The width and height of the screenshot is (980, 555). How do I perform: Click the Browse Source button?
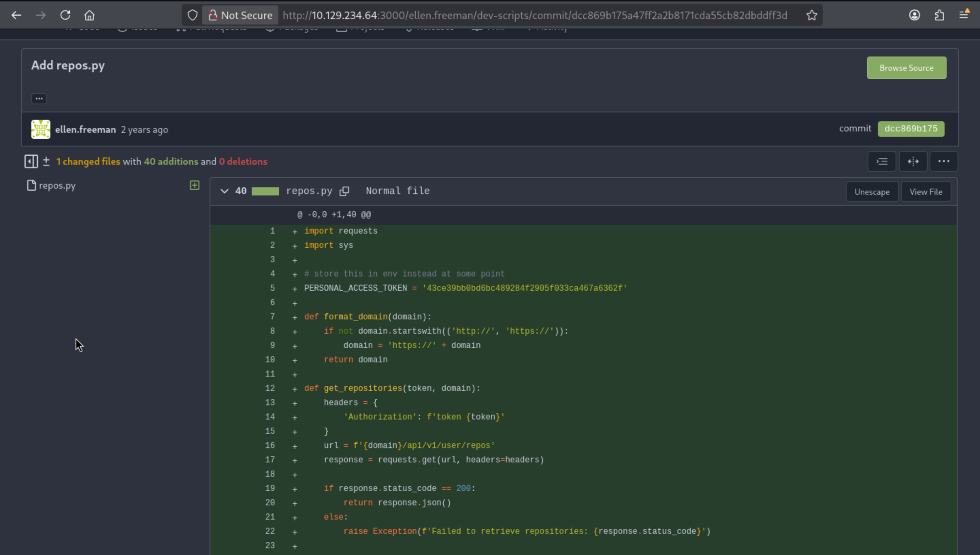pyautogui.click(x=906, y=68)
